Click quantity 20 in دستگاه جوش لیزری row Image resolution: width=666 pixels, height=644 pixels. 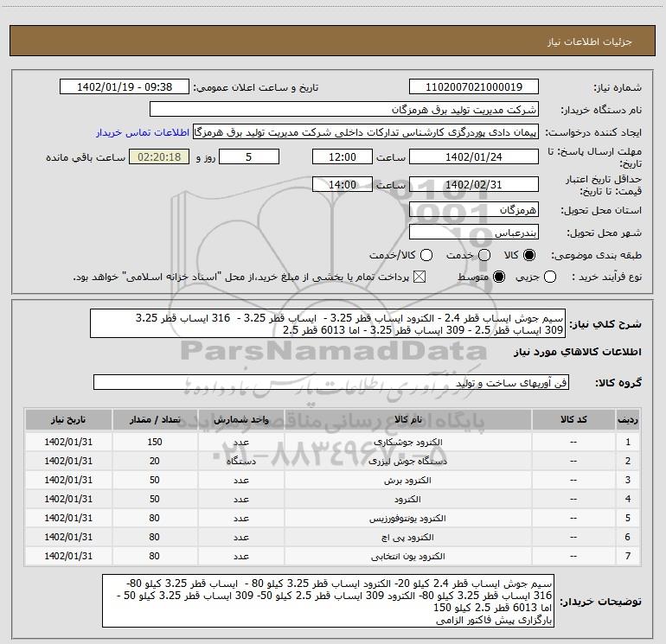pyautogui.click(x=155, y=461)
